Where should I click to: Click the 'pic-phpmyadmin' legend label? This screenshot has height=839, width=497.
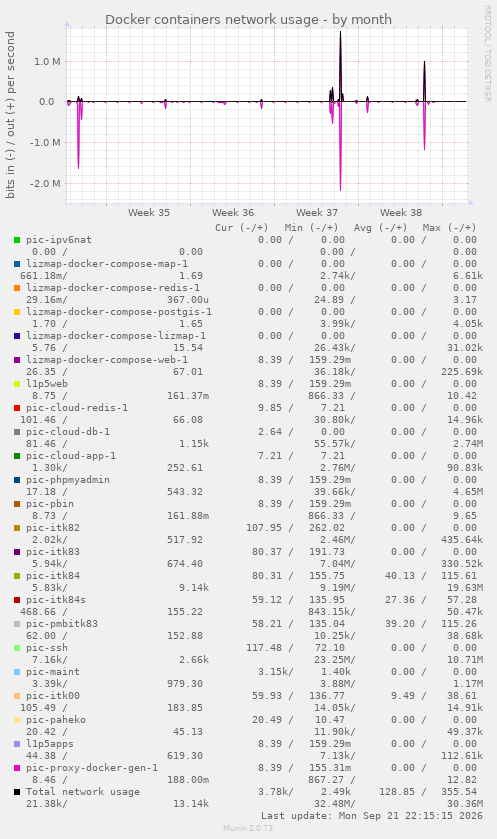68,480
